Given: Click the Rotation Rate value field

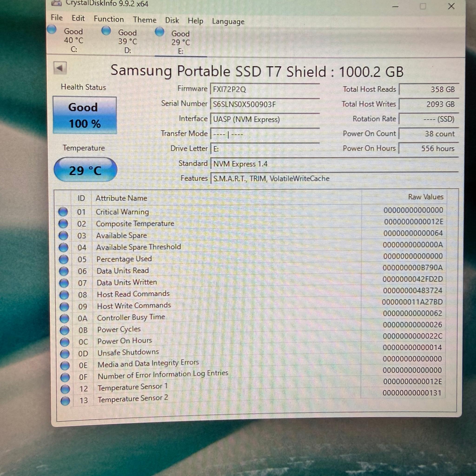Looking at the screenshot, I should 429,119.
